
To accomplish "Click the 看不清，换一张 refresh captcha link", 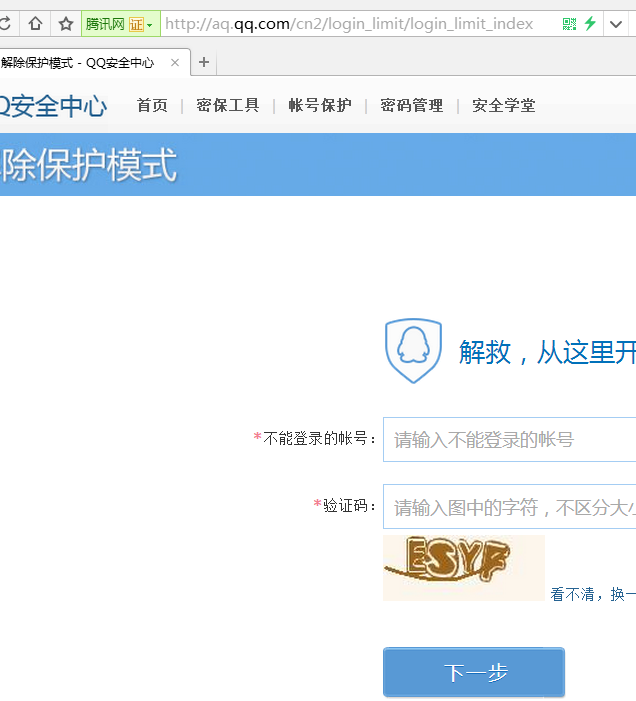I will (593, 594).
